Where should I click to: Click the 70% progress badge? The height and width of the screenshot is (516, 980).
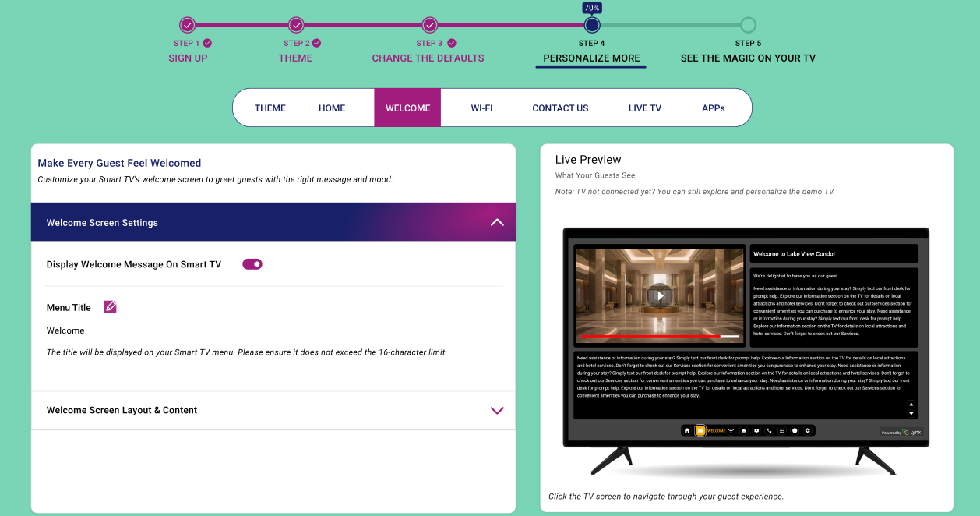tap(592, 7)
